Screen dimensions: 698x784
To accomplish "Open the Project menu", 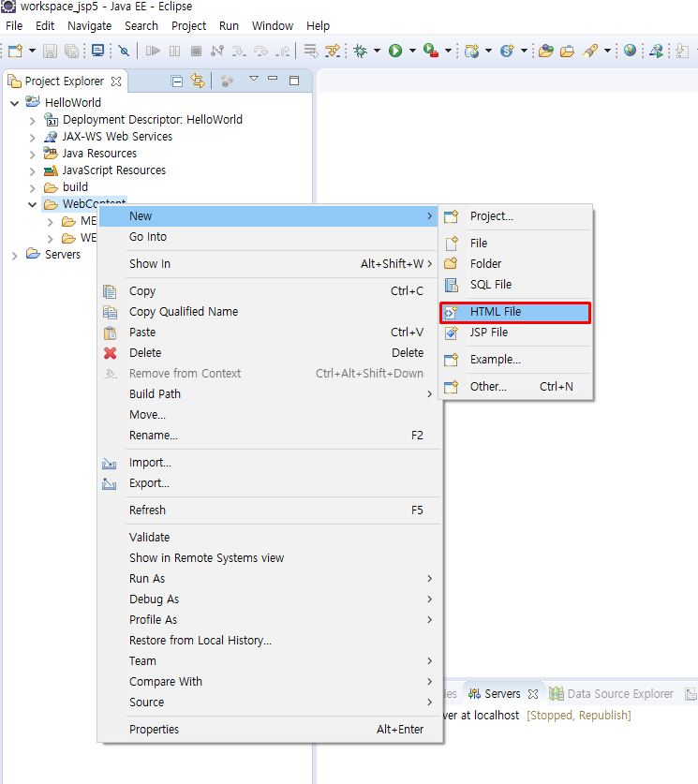I will [x=188, y=25].
